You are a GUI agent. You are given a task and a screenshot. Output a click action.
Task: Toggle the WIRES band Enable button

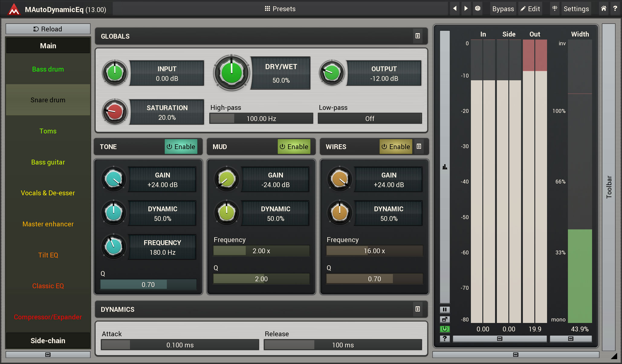[396, 147]
